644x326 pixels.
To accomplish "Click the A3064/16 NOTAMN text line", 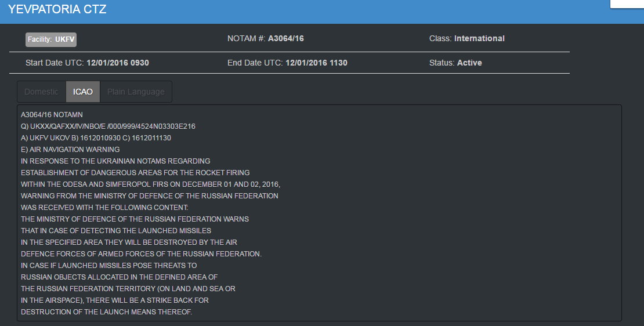I will (52, 115).
